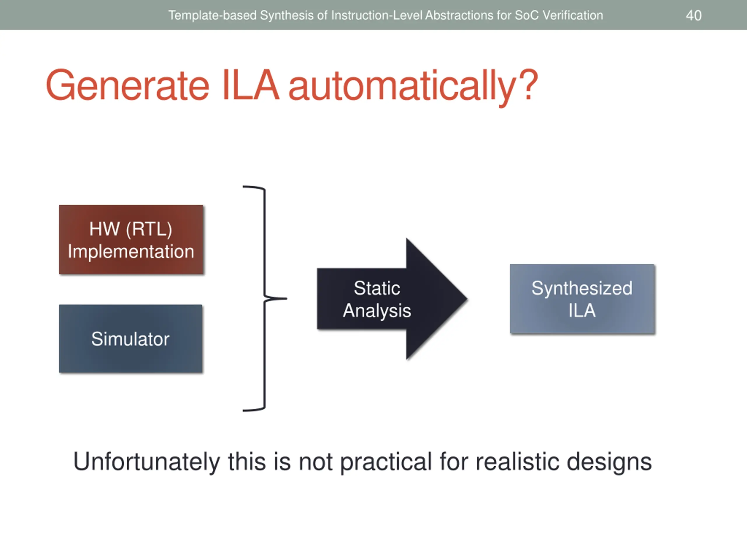This screenshot has width=747, height=560.
Task: Click the text 'Unfortunately this is not practical for realistic designs'
Action: (x=363, y=462)
